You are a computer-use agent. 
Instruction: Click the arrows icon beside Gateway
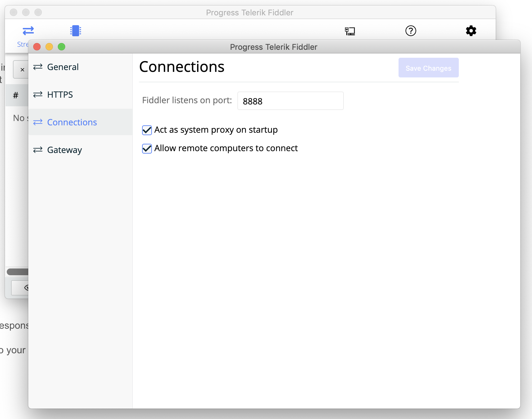point(38,150)
